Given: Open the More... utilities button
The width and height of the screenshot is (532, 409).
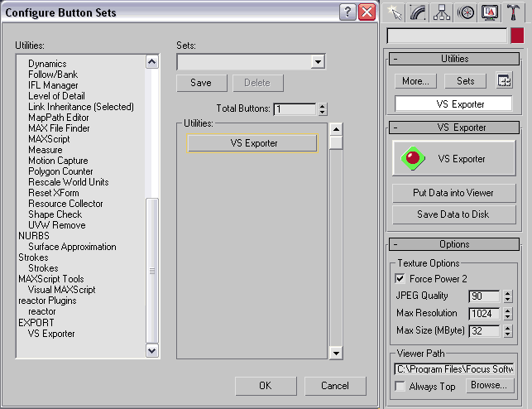Looking at the screenshot, I should (415, 81).
